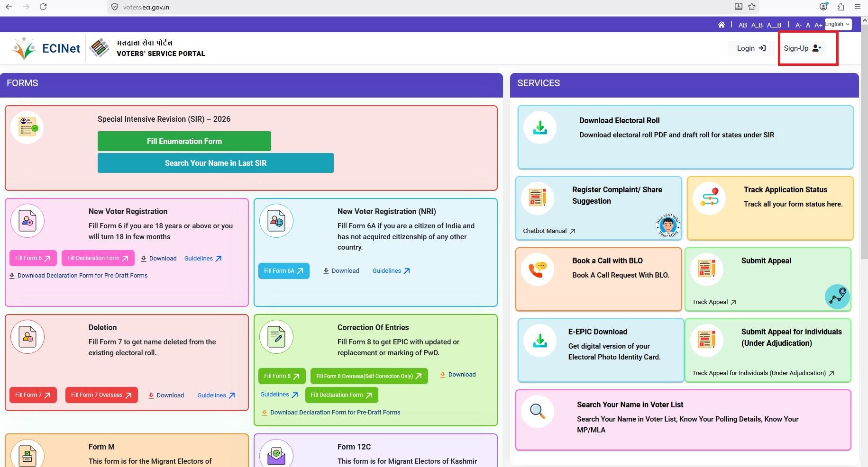Open Chatbot Manual link
The image size is (868, 467).
tap(549, 231)
